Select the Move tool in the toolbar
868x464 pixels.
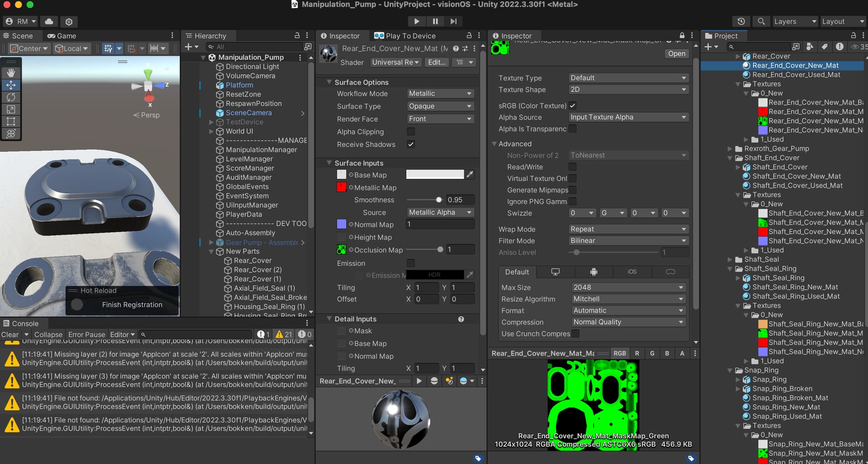click(x=11, y=85)
